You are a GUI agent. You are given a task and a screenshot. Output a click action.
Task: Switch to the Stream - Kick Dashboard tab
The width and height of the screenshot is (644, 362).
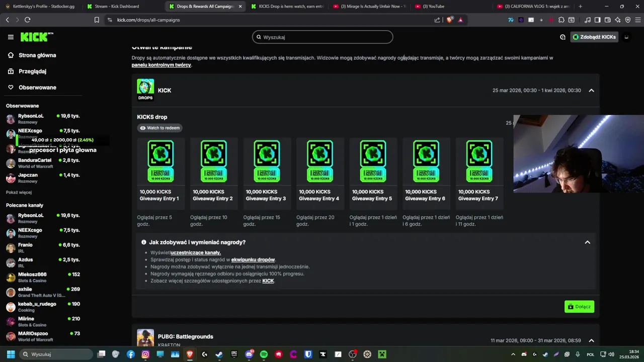(x=123, y=7)
